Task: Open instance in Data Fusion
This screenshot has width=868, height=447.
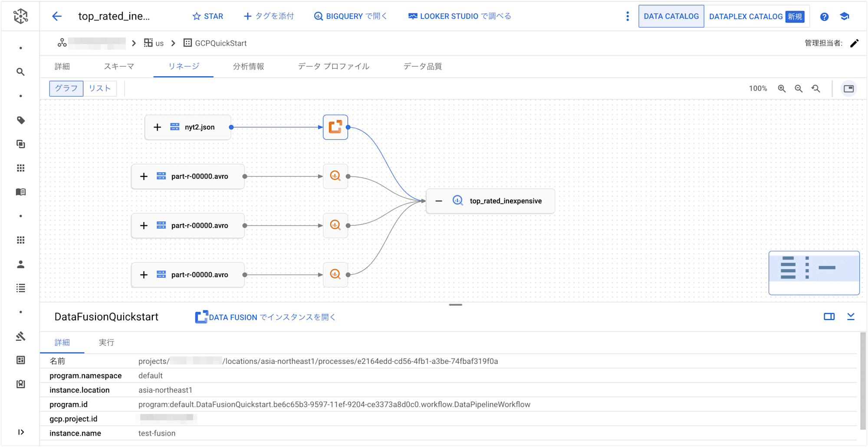Action: point(266,317)
